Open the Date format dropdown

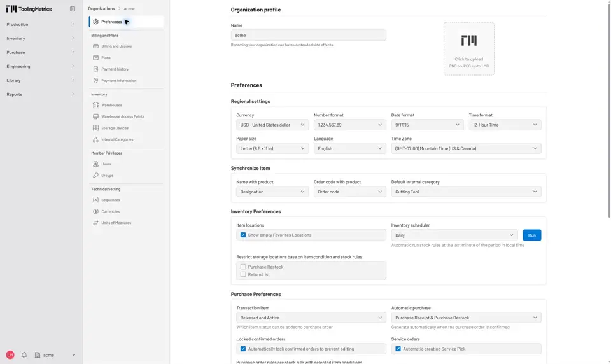[x=427, y=125]
